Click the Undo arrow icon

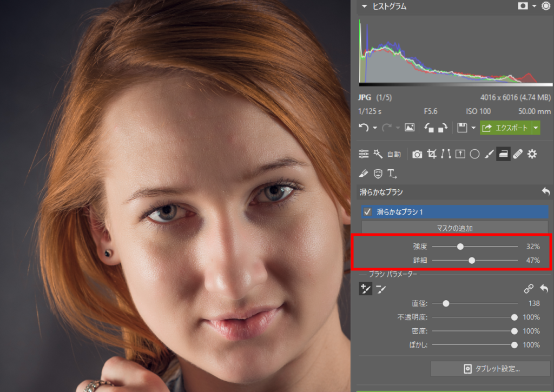tap(364, 128)
